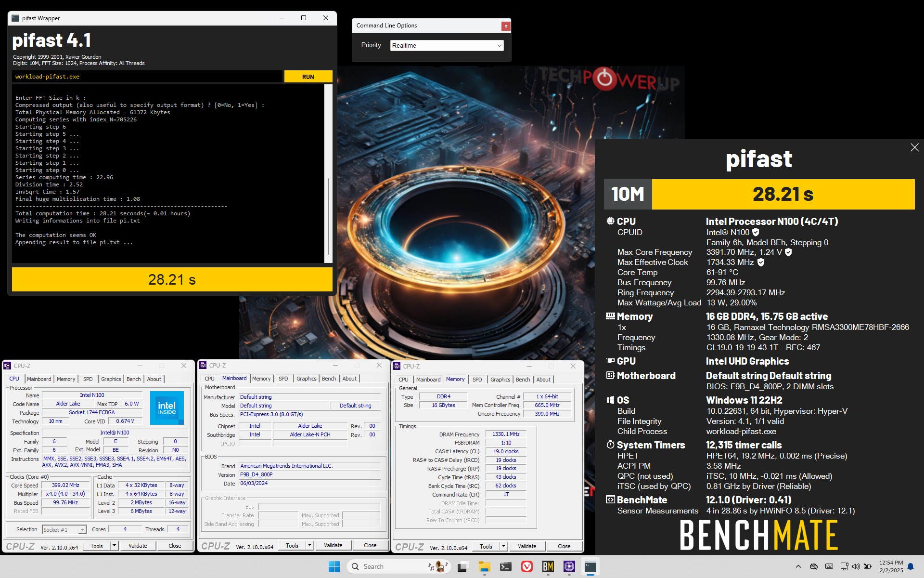
Task: Open the Socket #1 selection dropdown
Action: [64, 529]
